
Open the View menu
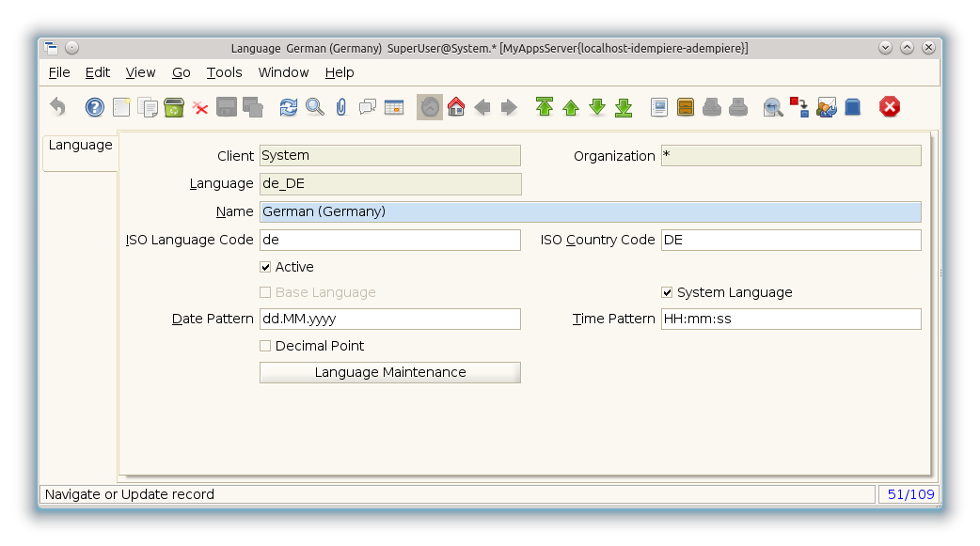coord(140,72)
